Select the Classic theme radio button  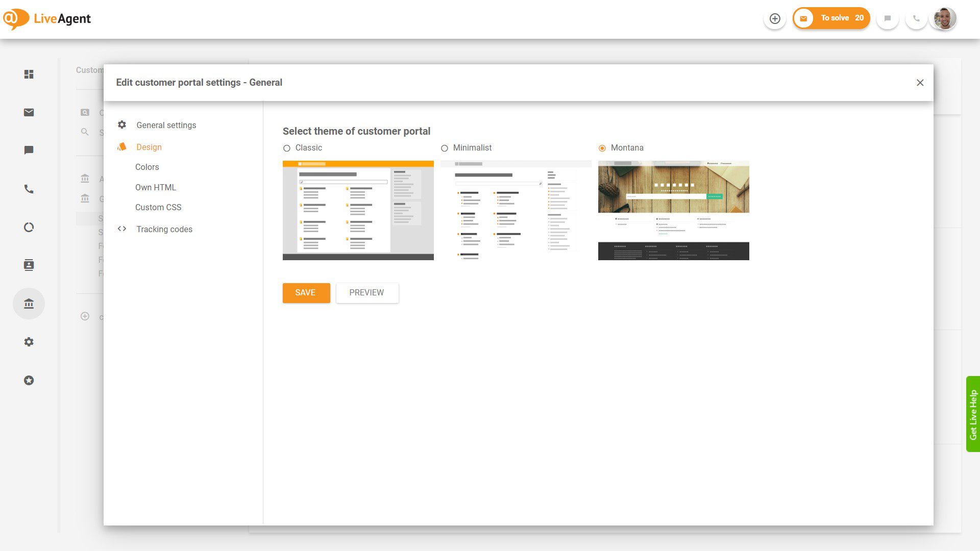(x=287, y=148)
